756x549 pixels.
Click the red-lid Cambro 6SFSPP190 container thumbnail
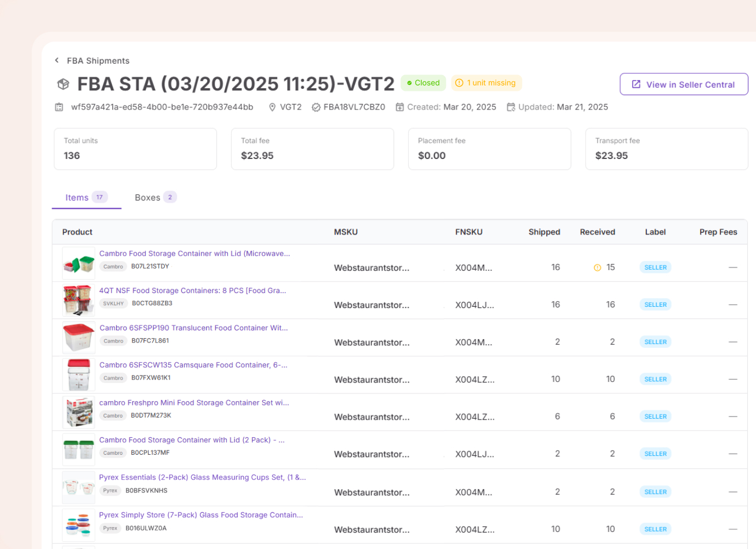coord(78,338)
